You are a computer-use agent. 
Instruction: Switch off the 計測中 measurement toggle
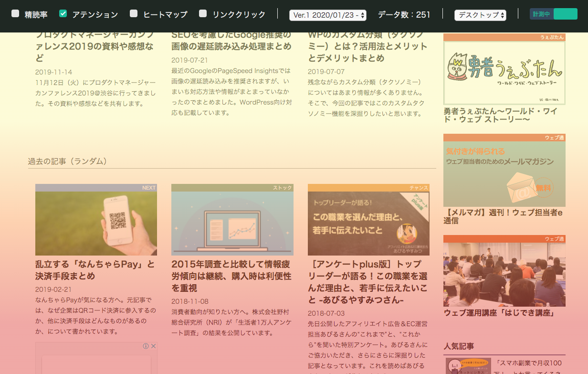(x=566, y=14)
